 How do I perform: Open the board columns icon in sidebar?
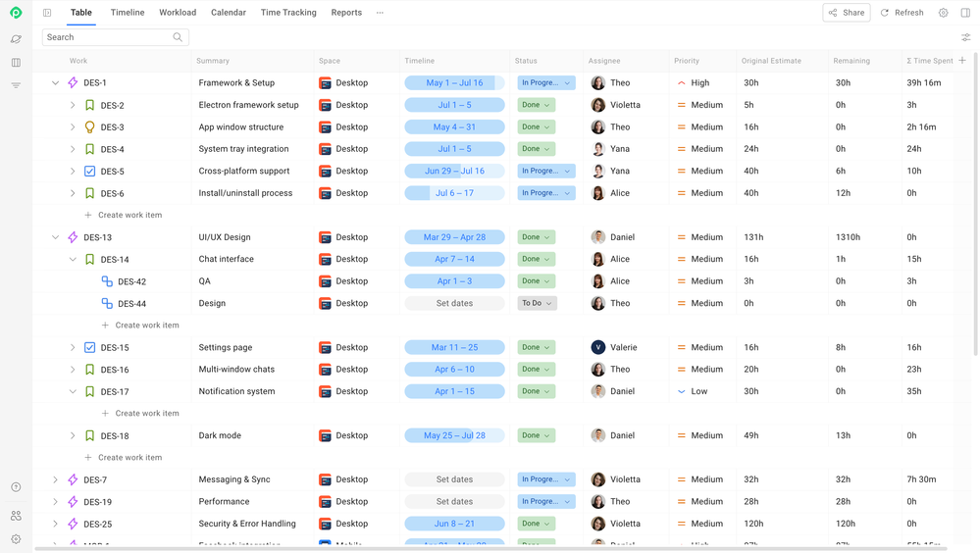point(17,63)
